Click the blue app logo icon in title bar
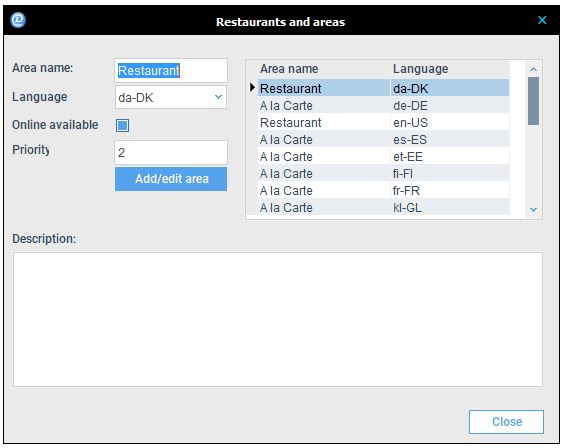This screenshot has height=448, width=565. coord(18,20)
